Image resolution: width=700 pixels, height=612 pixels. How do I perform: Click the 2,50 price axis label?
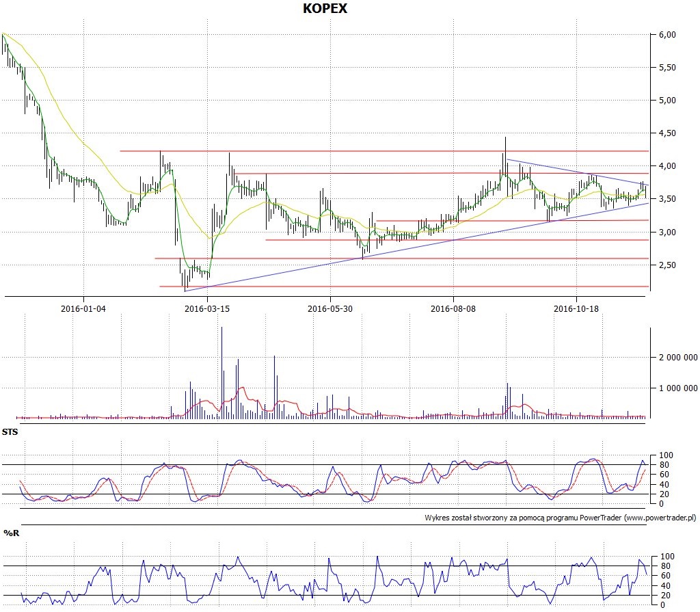tap(667, 265)
